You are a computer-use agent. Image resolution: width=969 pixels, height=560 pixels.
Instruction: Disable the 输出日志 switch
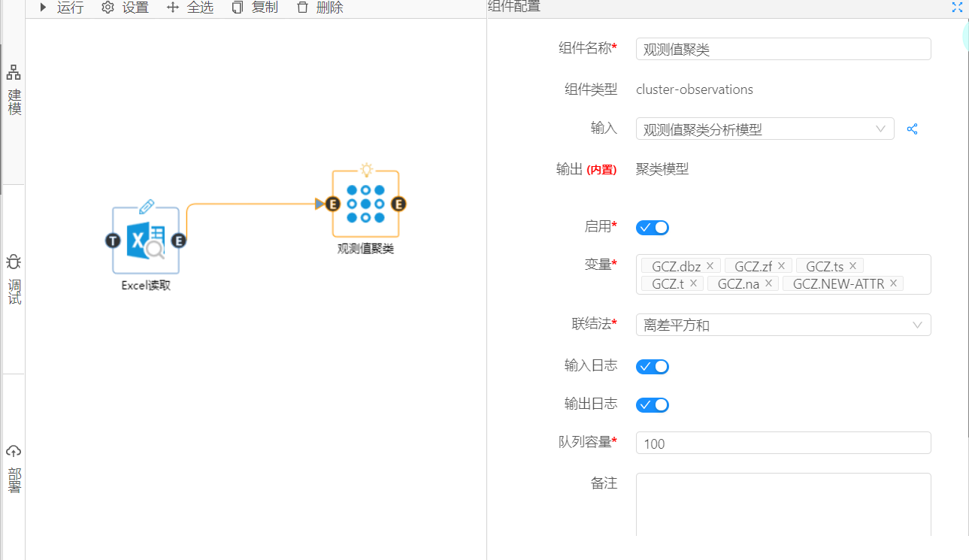point(652,405)
